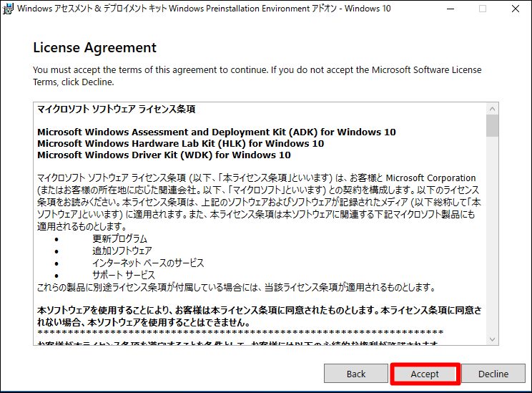This screenshot has height=393, width=532.
Task: Click the 'マイクロソフト ソフトウェア ライセンス条項' title line
Action: coord(116,109)
